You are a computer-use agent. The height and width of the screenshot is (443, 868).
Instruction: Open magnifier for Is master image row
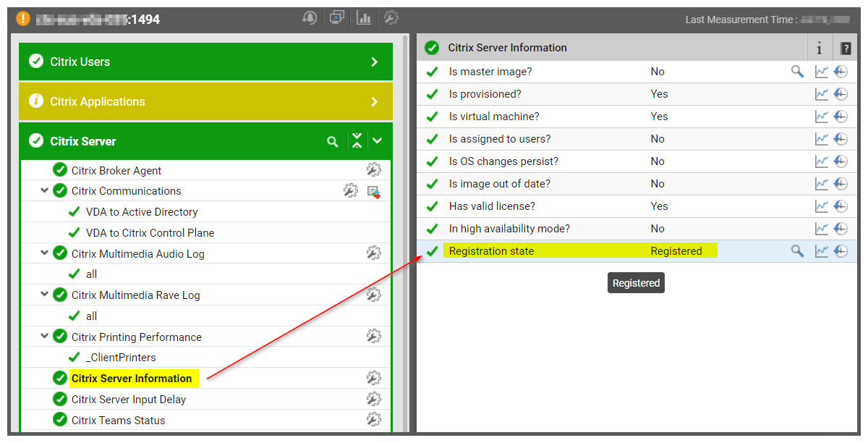797,72
